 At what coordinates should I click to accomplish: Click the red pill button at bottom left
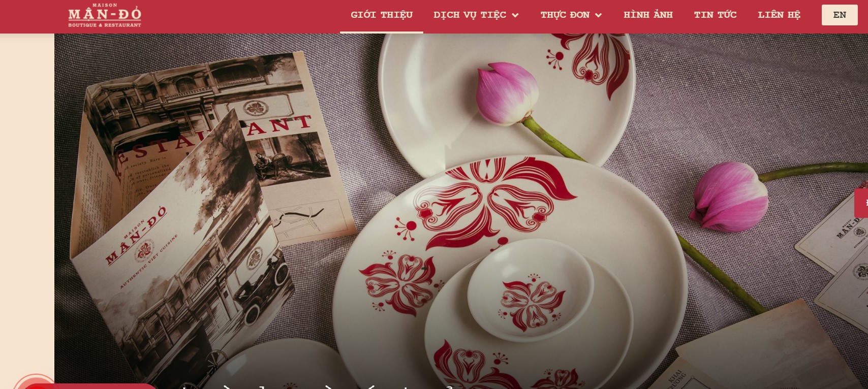(91, 386)
